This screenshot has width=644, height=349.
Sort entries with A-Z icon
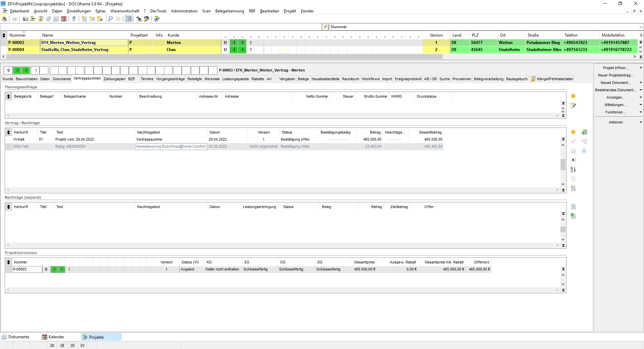pos(573,169)
